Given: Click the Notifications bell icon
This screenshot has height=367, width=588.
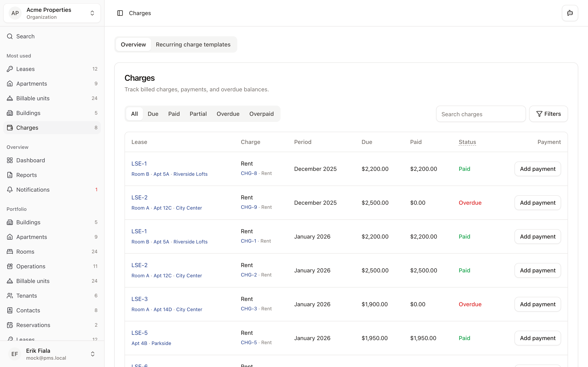Looking at the screenshot, I should 10,190.
